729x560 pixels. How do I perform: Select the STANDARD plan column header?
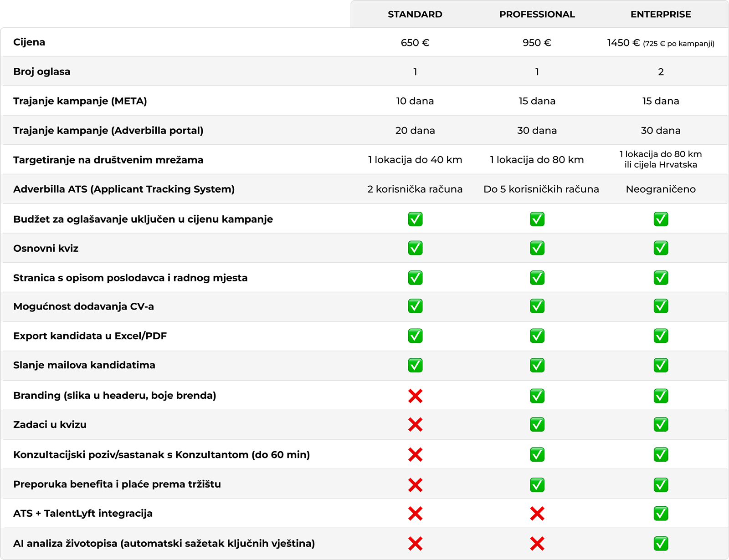pyautogui.click(x=415, y=15)
